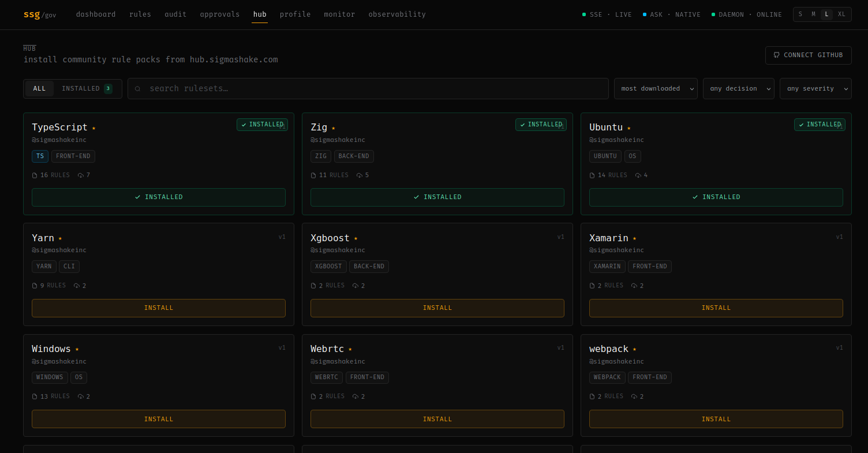Click the download cloud icon on Zig card
868x453 pixels.
tap(360, 175)
